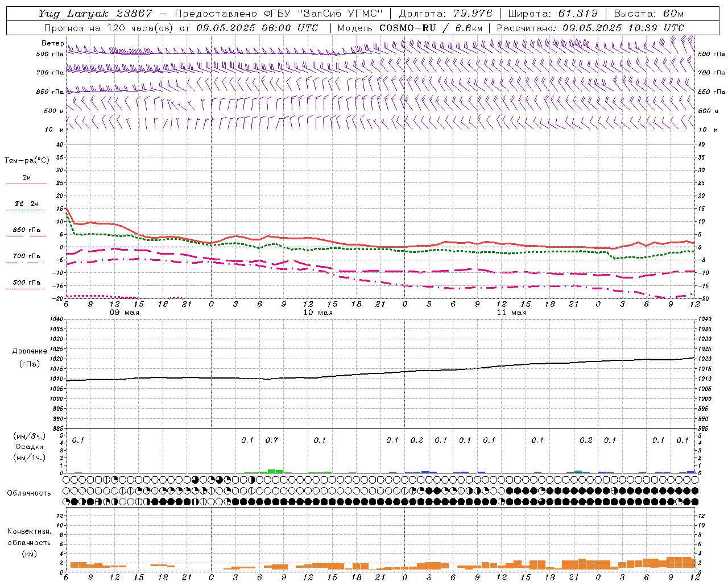Click the Модель COSMO-RU / 6.6км label
728x582 pixels.
(410, 28)
